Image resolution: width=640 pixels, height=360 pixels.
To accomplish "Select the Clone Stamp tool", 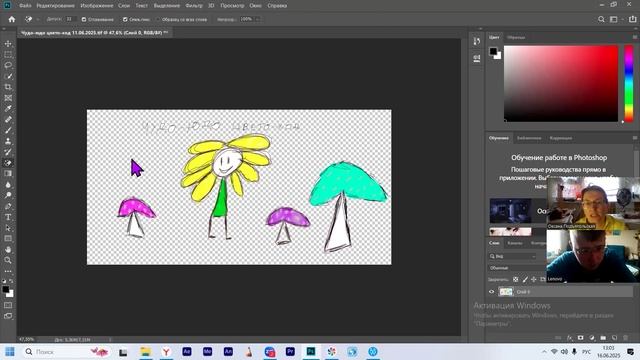I will pyautogui.click(x=8, y=141).
